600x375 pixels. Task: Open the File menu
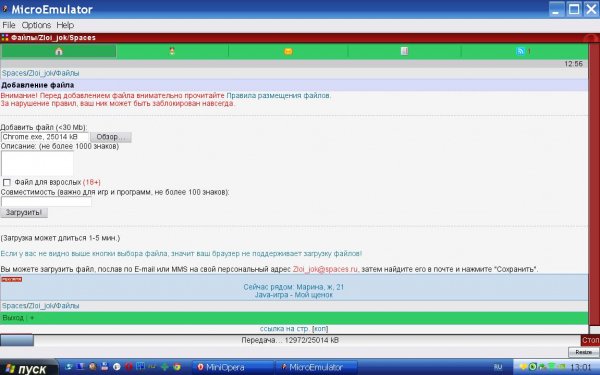tap(9, 25)
